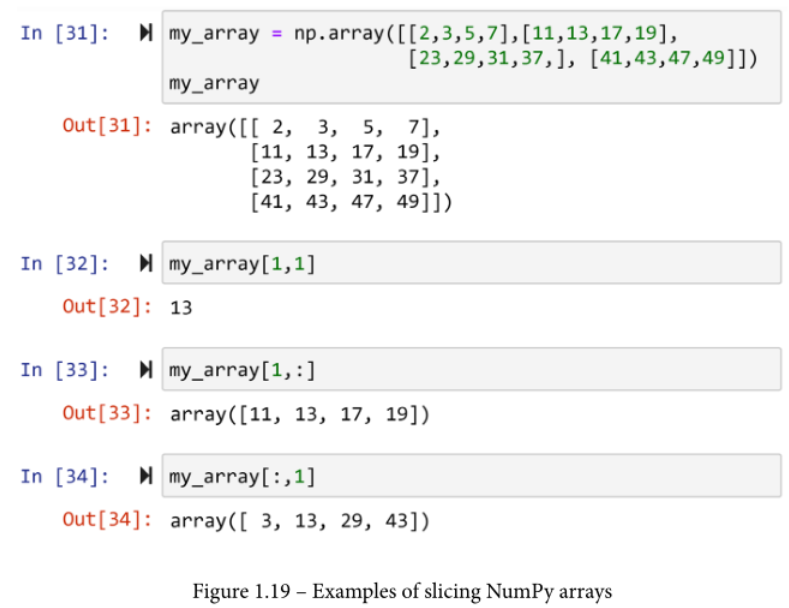
Task: Click the In [33]: prompt label
Action: 65,370
